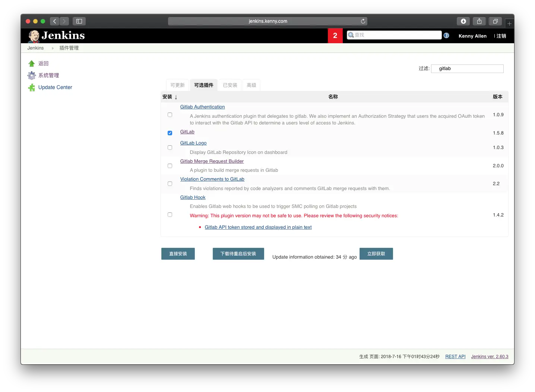This screenshot has width=535, height=392.
Task: Click the 版本 column header
Action: pos(498,97)
